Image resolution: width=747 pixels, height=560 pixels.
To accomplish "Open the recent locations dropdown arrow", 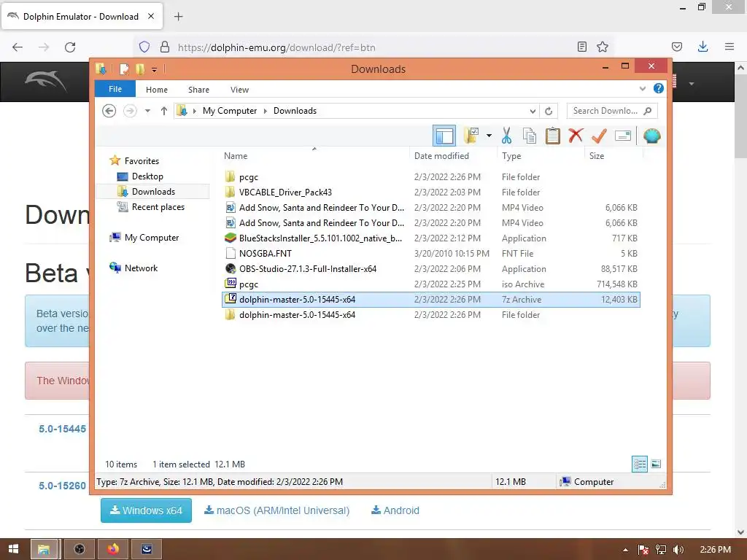I will click(x=147, y=111).
